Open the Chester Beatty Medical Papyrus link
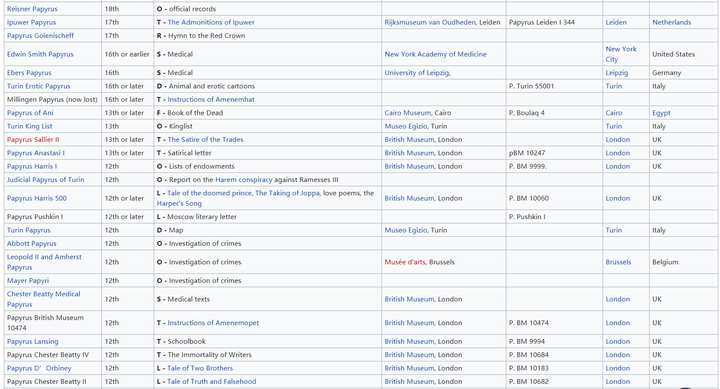This screenshot has width=720, height=389. pyautogui.click(x=44, y=299)
